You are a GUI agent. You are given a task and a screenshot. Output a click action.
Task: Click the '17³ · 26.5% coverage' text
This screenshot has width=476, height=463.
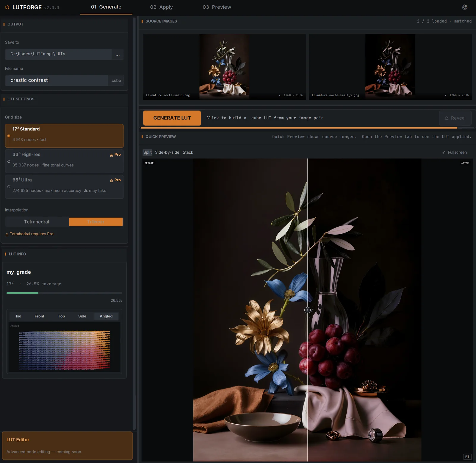click(x=34, y=284)
